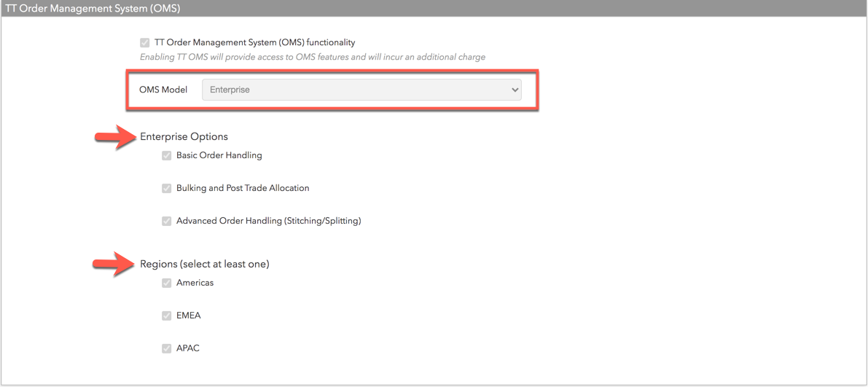Viewport: 868px width, 387px height.
Task: Toggle the APAC region checkbox
Action: tap(166, 349)
